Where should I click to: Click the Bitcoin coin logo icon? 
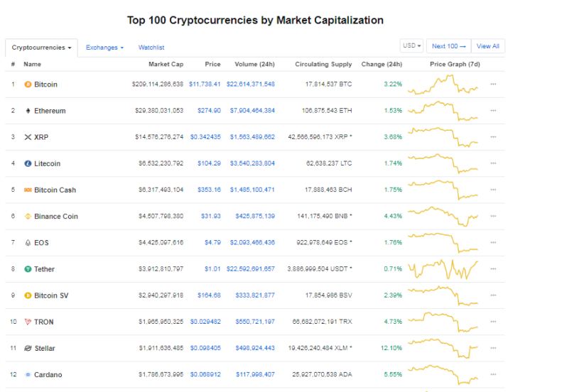28,85
